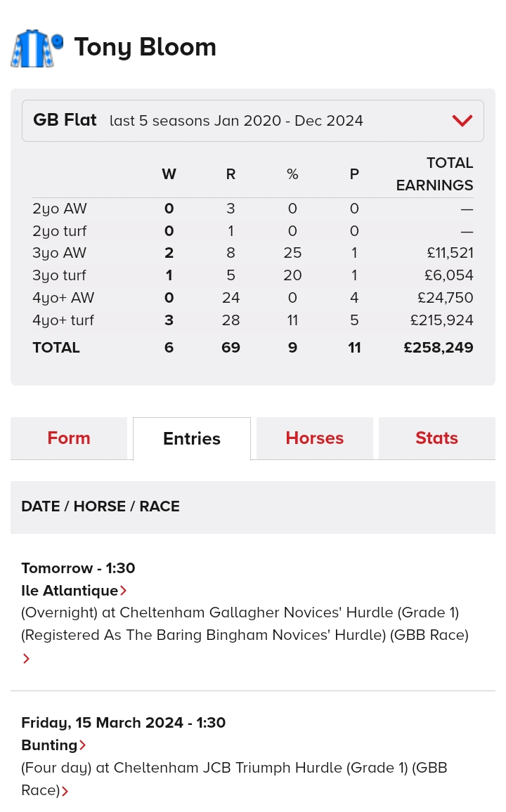506x812 pixels.
Task: Click the 4yo+ turf row
Action: pyautogui.click(x=253, y=320)
